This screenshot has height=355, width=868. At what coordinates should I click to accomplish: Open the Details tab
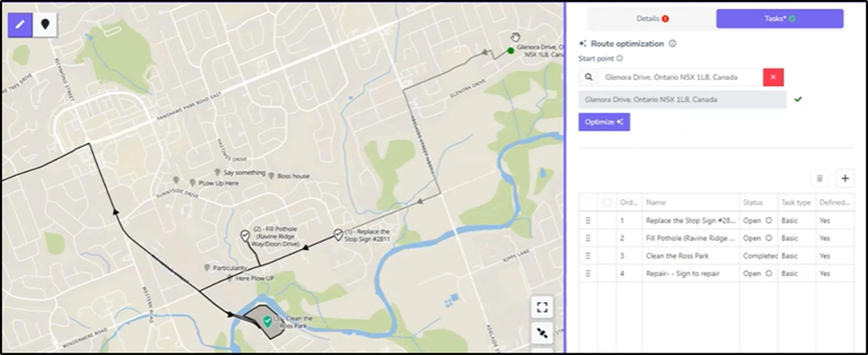pos(652,18)
